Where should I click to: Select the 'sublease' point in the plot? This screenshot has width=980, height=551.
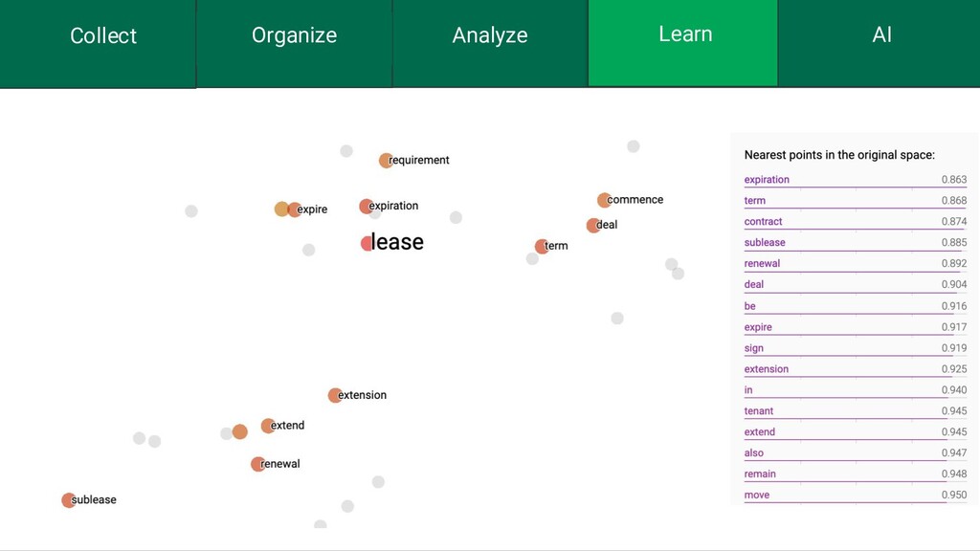(69, 500)
